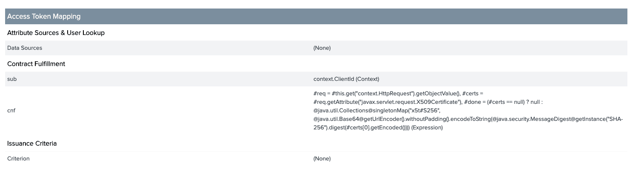The width and height of the screenshot is (644, 186).
Task: Open the Contract Fulfillment section heading
Action: click(36, 64)
